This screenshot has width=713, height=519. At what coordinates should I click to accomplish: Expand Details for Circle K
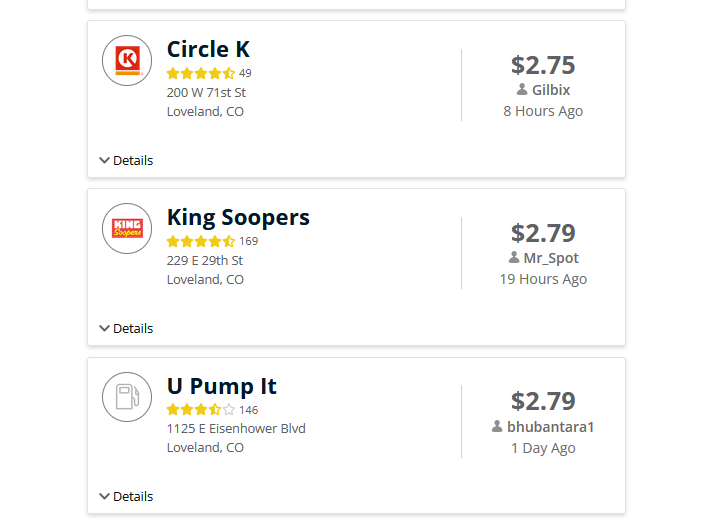click(x=126, y=160)
